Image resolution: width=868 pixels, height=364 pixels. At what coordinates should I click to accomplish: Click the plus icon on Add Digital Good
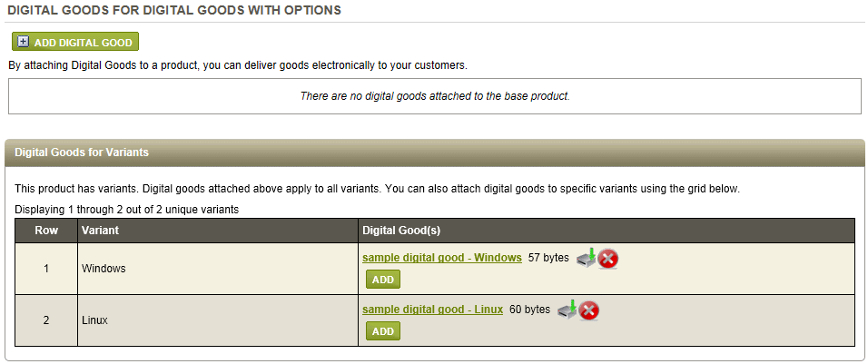coord(24,42)
